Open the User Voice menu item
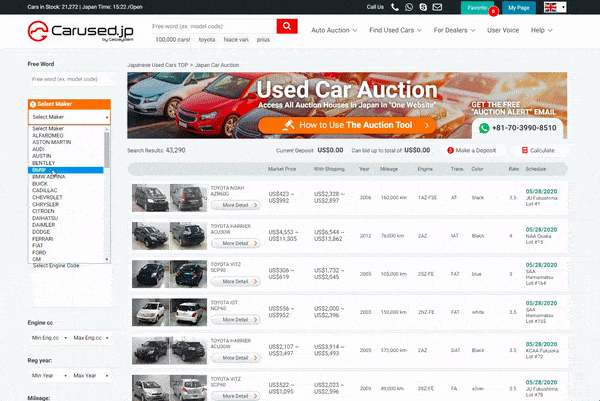 pyautogui.click(x=503, y=30)
